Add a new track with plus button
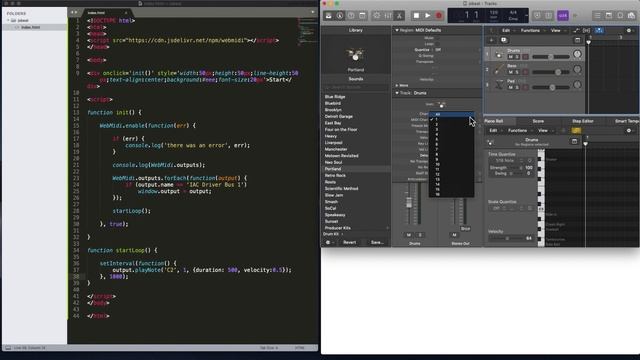Image resolution: width=640 pixels, height=360 pixels. tap(491, 40)
